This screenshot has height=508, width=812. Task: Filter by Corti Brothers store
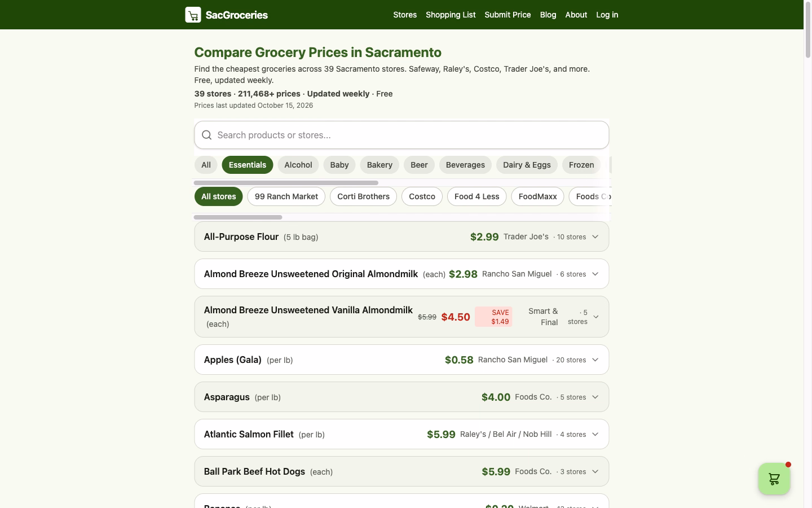(364, 196)
